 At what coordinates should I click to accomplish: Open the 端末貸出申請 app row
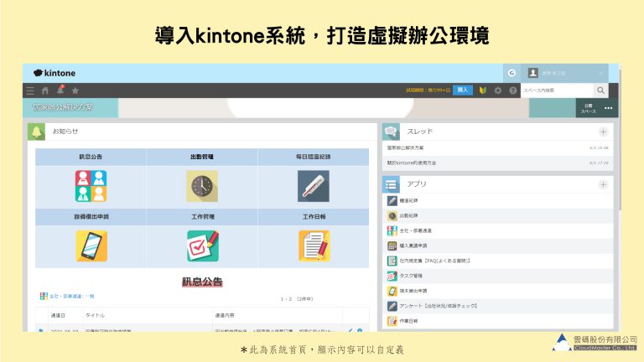point(498,291)
